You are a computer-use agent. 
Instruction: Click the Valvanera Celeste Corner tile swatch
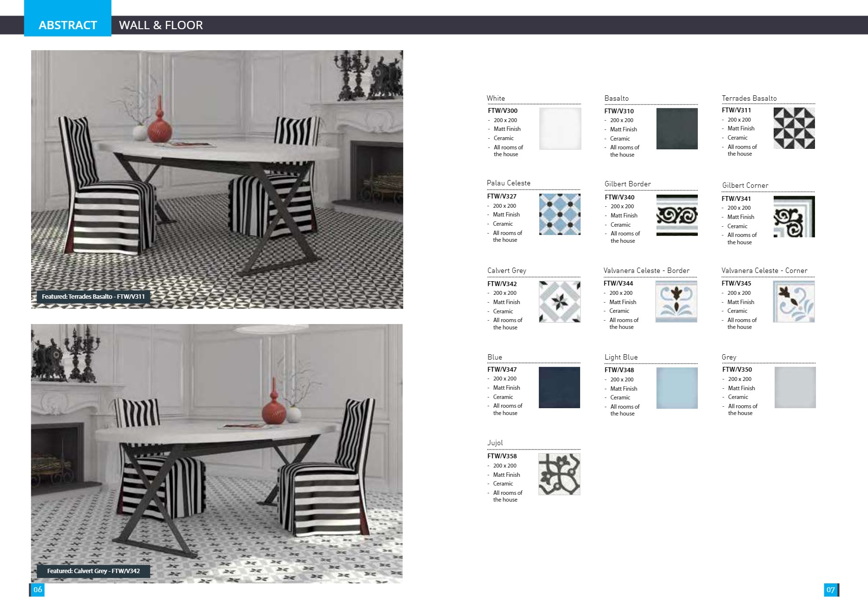point(794,302)
